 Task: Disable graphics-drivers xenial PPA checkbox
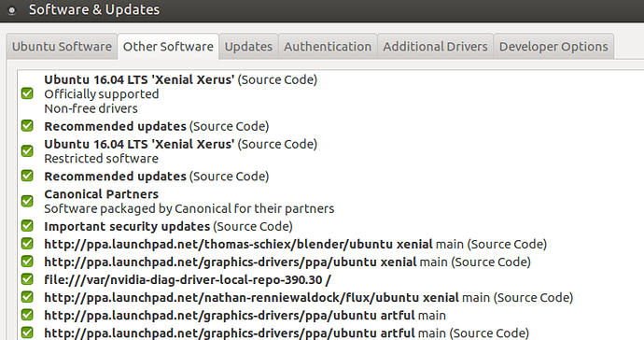click(27, 262)
